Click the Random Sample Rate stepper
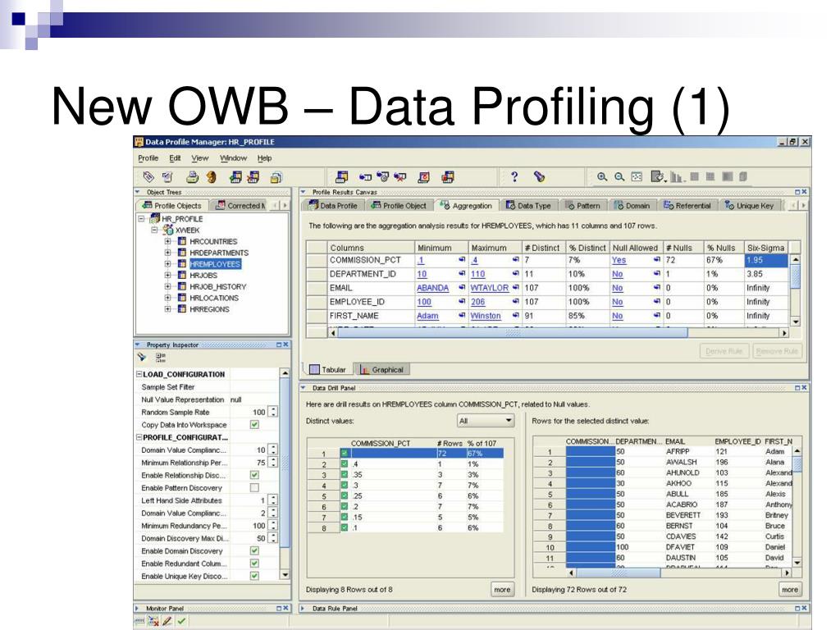 pos(273,412)
